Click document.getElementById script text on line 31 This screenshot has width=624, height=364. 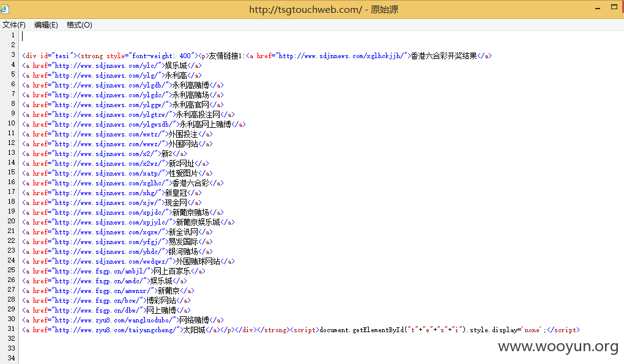click(433, 330)
